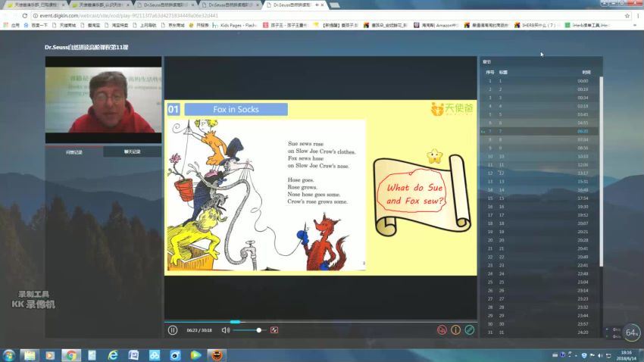Viewport: 644px width, 362px height.
Task: Bookmark the page with the star icon
Action: (x=627, y=16)
